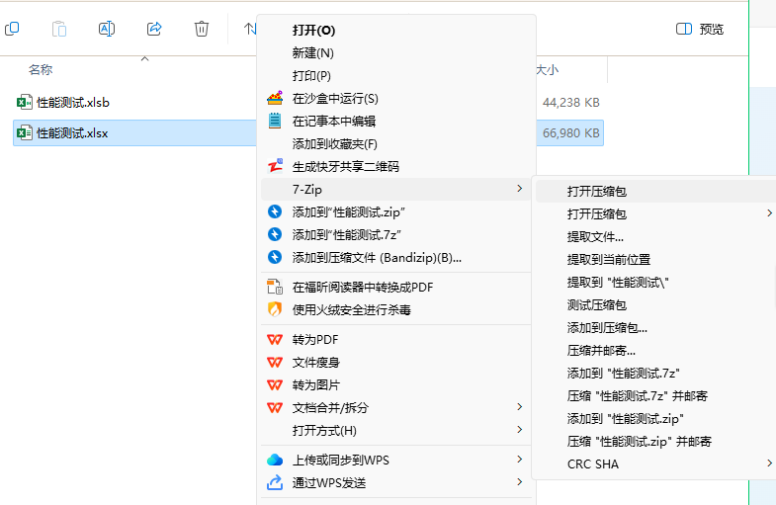Open 上传或同步到WPS menu entry
This screenshot has height=505, width=776.
click(396, 460)
